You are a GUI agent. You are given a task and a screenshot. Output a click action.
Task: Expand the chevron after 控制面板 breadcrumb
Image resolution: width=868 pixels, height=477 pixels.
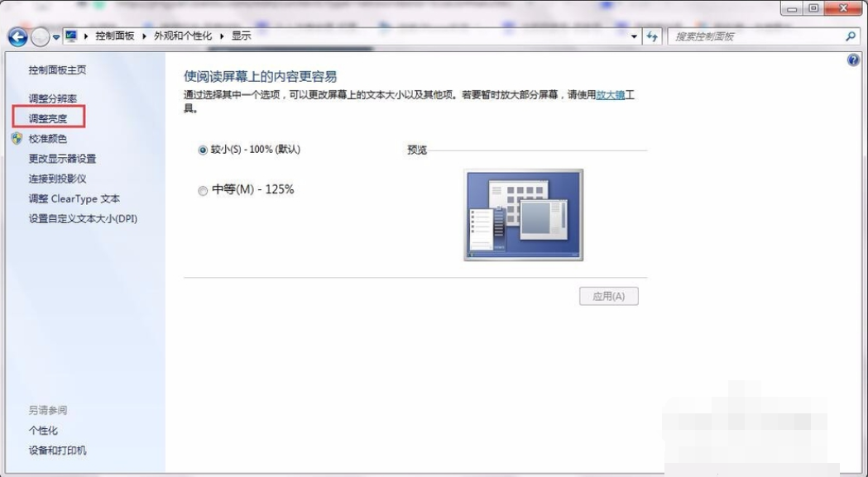(146, 36)
